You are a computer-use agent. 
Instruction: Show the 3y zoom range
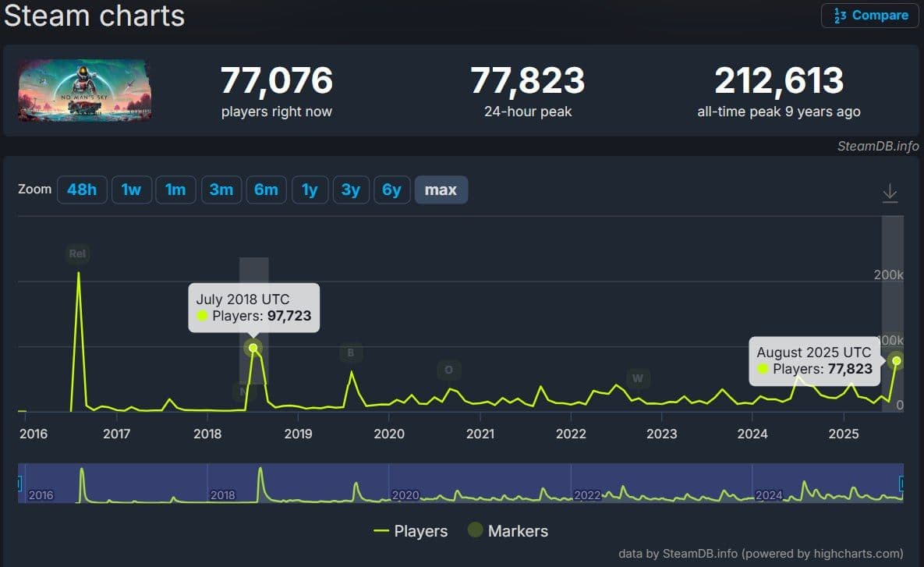pos(351,190)
